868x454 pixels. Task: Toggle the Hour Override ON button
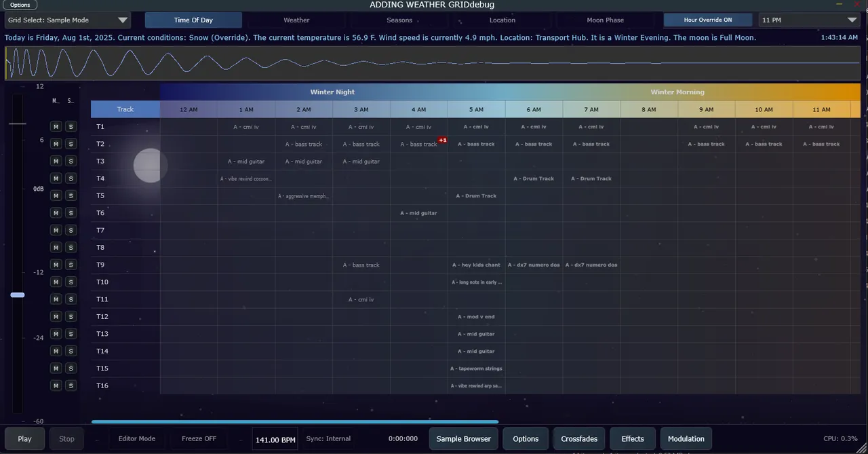(x=707, y=20)
